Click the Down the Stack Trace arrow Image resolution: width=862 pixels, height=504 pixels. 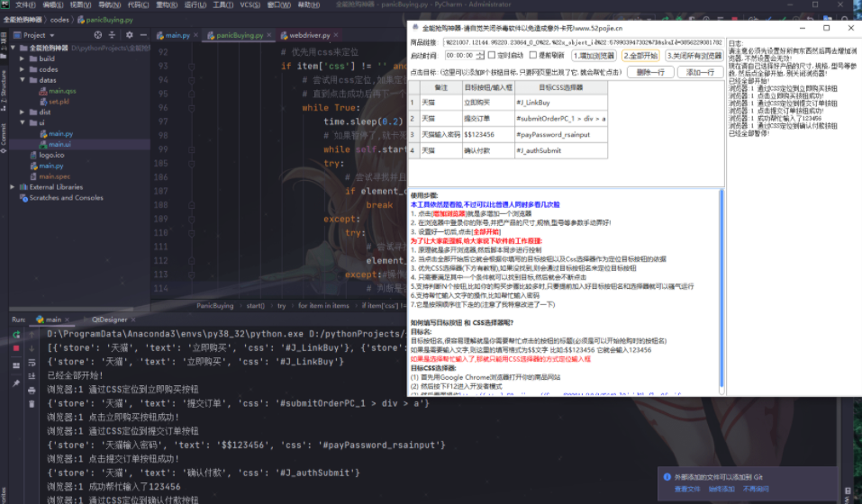pos(32,348)
